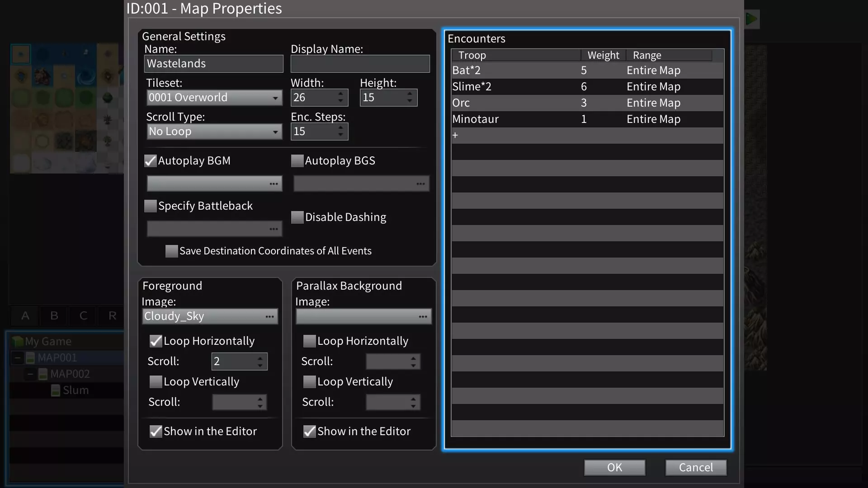Disable the Autoplay BGM checkbox
Screen dimensions: 868x488
[x=150, y=160]
